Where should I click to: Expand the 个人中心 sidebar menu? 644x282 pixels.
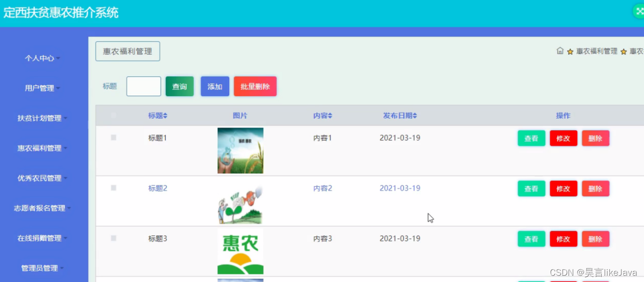(43, 58)
